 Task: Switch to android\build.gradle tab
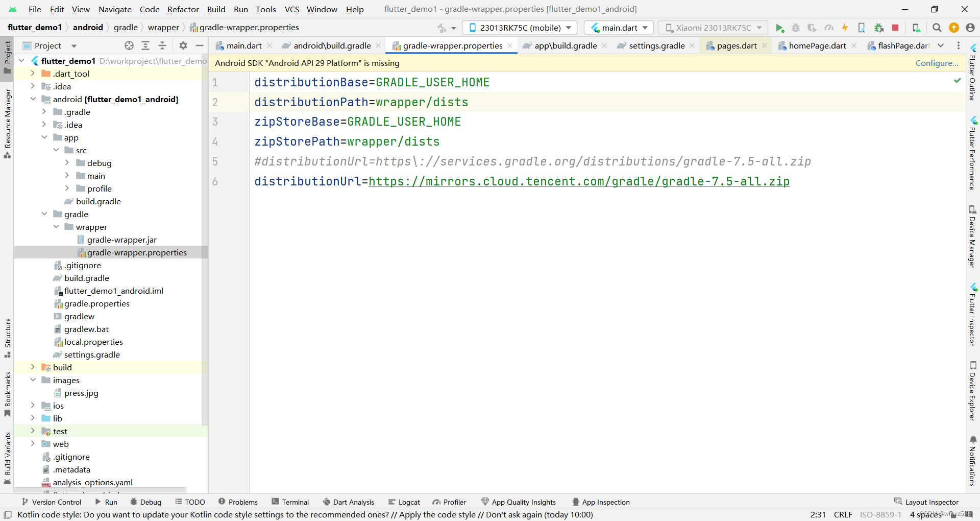click(x=332, y=45)
